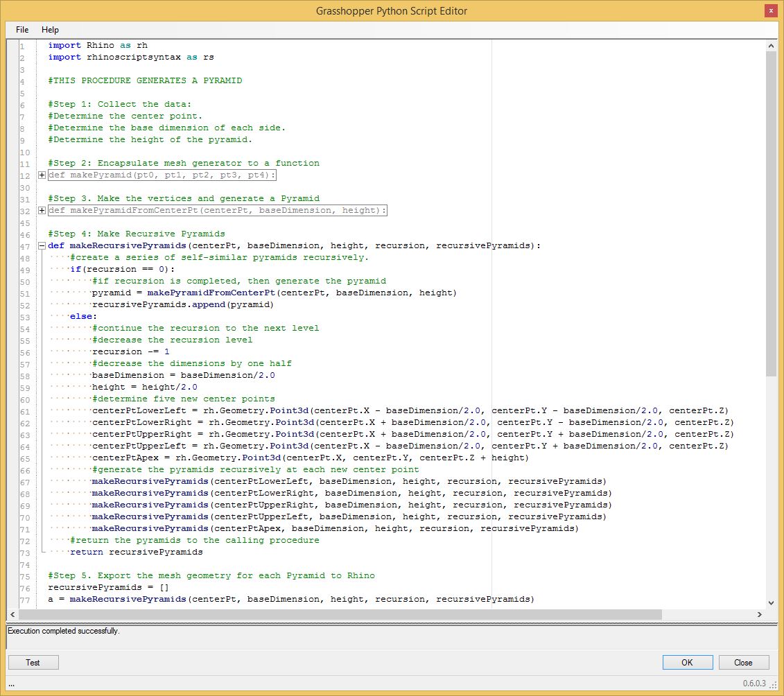Click the 'a = makeRecursivePyramids(' line
This screenshot has height=696, width=784.
tap(291, 600)
